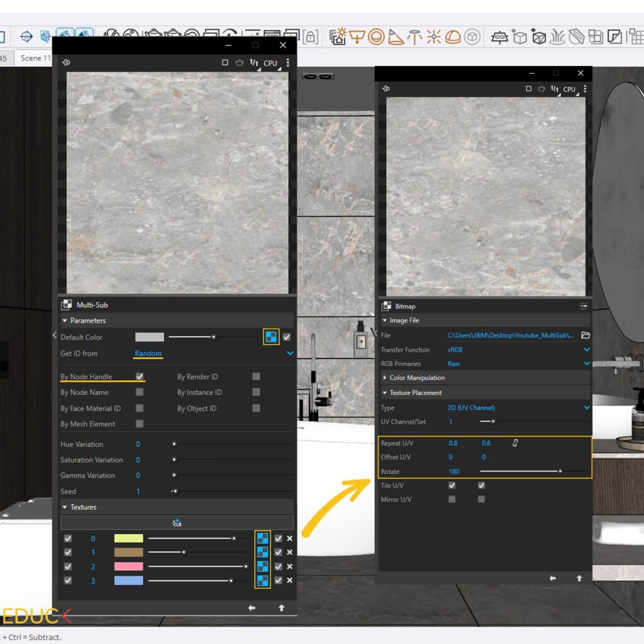Go back using Multi-Sub panel left arrow
Viewport: 644px width, 644px height.
(x=252, y=608)
